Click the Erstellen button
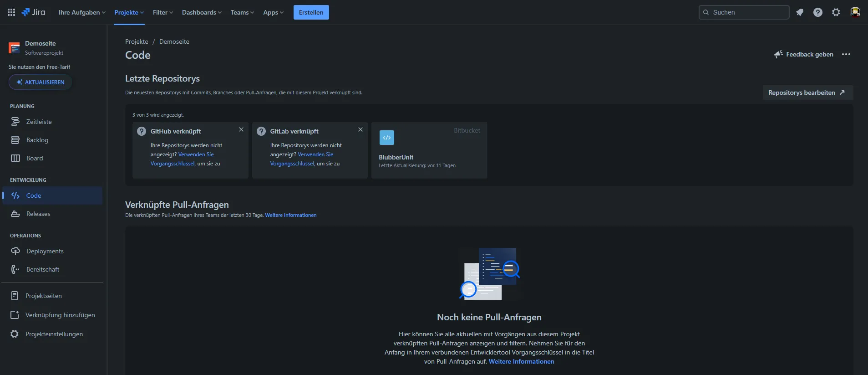 coord(311,12)
